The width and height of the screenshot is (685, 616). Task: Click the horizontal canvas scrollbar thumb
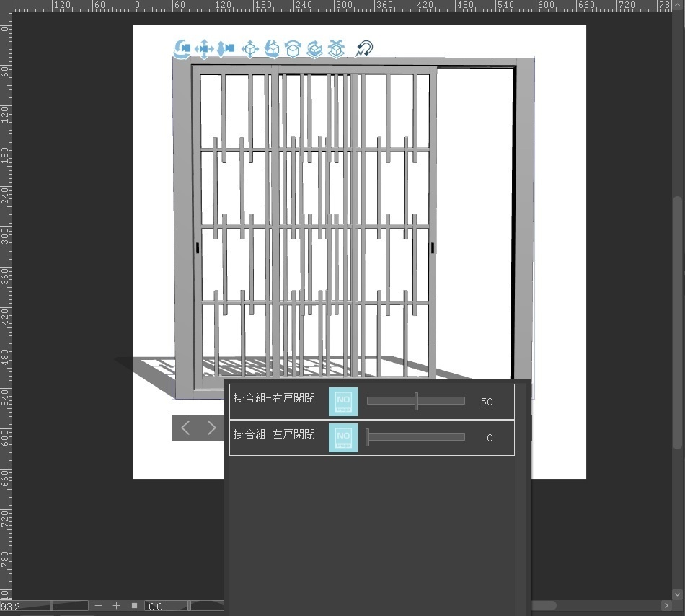point(544,605)
